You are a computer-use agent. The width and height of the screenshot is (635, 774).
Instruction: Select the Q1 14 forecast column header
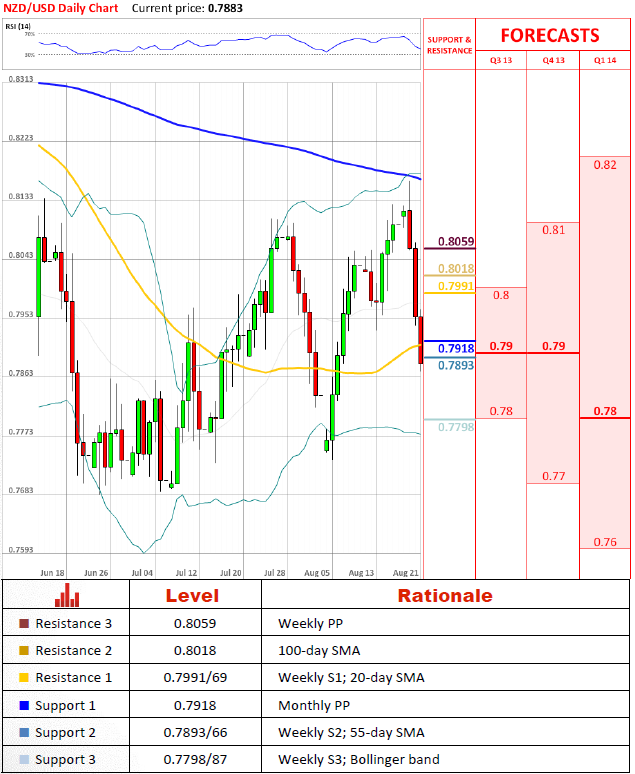(605, 61)
